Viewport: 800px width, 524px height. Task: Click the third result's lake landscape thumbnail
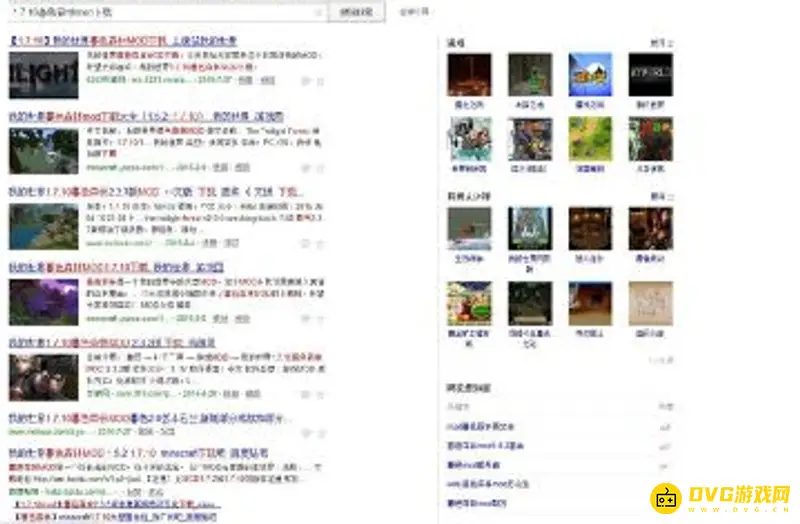pyautogui.click(x=43, y=227)
